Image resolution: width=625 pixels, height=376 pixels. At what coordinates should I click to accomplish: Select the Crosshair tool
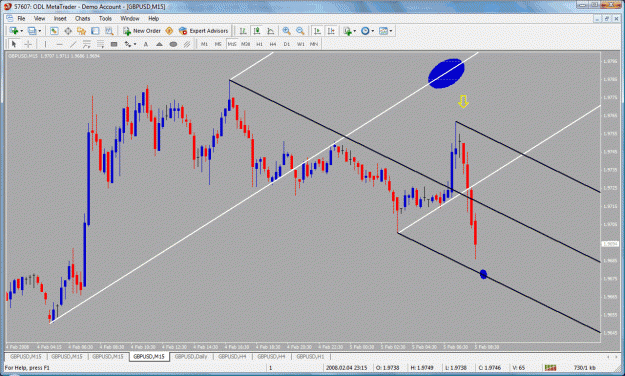pyautogui.click(x=28, y=44)
